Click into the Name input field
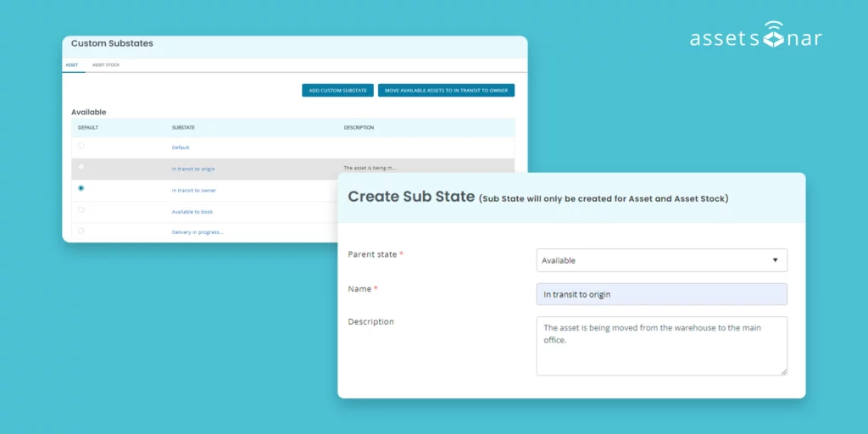This screenshot has height=434, width=868. 661,294
